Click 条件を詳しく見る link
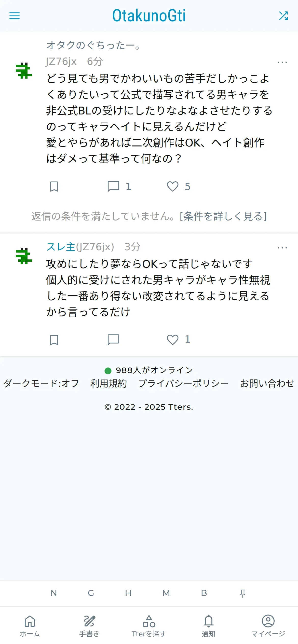 [x=223, y=216]
